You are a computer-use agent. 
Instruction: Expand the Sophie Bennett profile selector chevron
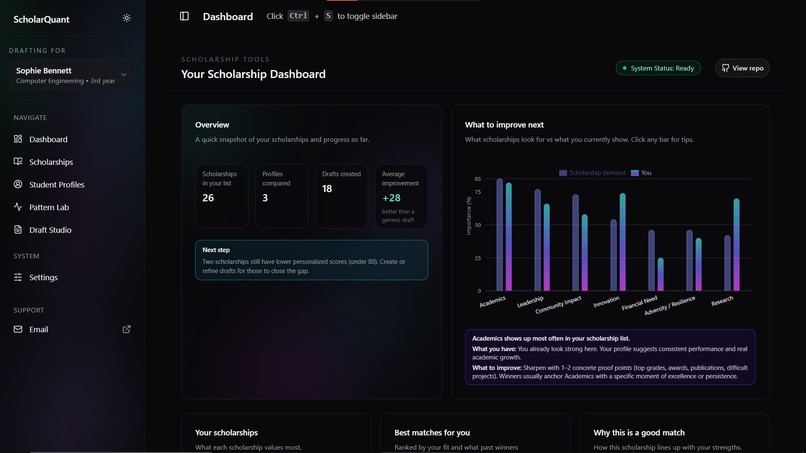124,75
